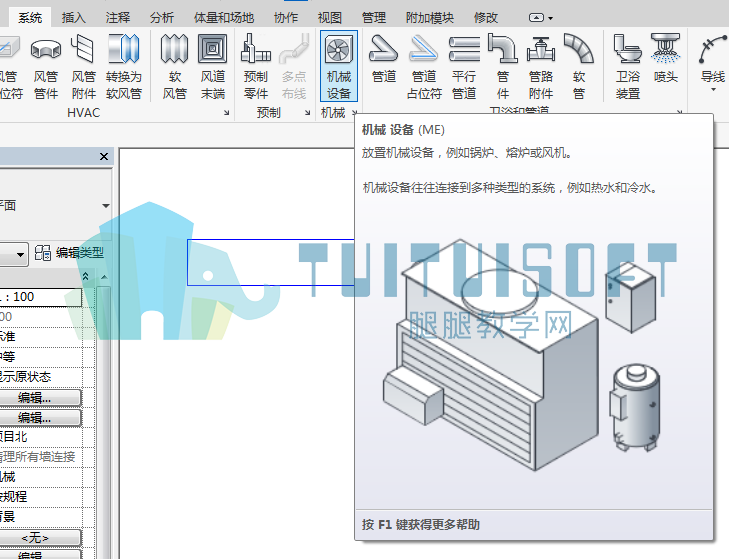Switch to the 分析 ribbon tab
This screenshot has height=559, width=729.
click(162, 18)
